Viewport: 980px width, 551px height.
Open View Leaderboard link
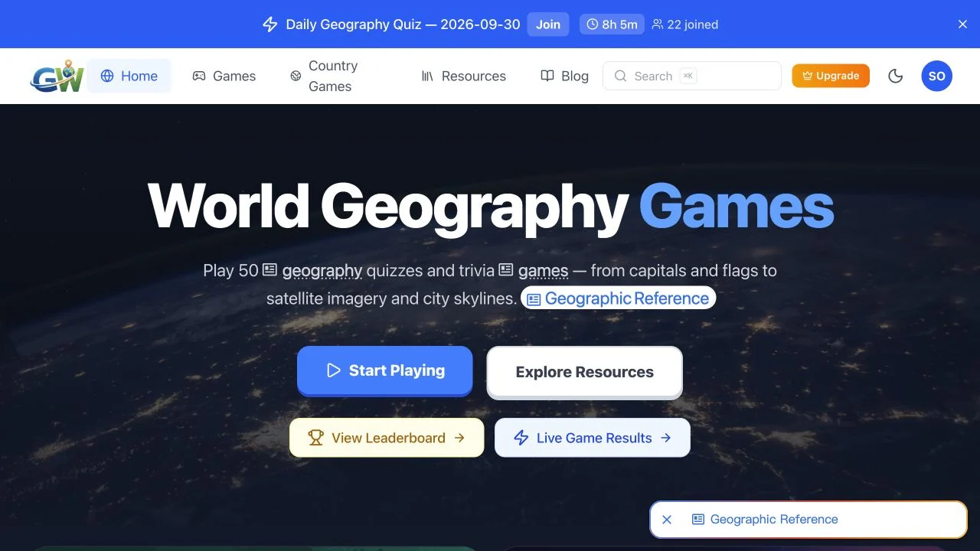tap(387, 438)
